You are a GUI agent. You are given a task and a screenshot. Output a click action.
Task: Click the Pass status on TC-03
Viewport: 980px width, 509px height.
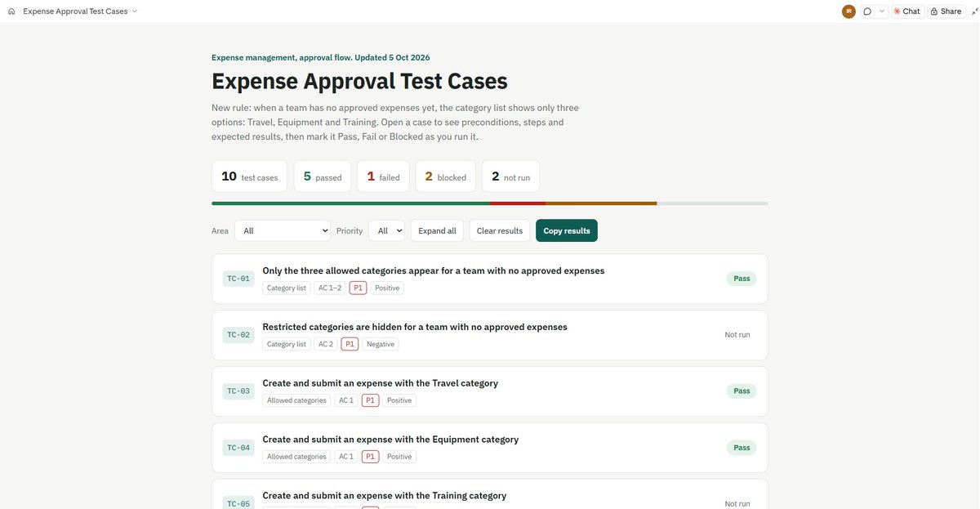coord(742,391)
